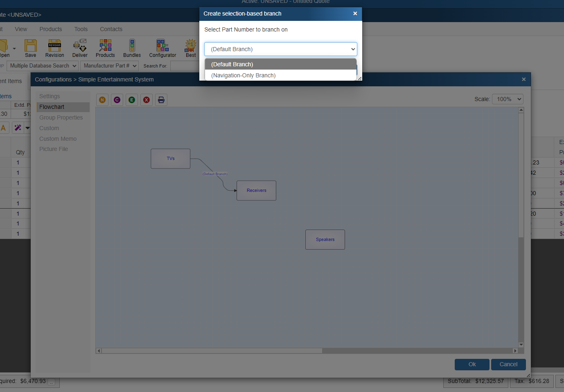564x392 pixels.
Task: Open the Manufacturer Part # dropdown
Action: coord(110,66)
